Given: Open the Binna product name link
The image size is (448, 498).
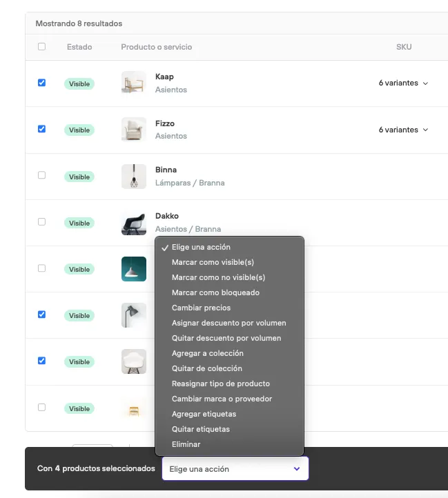Looking at the screenshot, I should click(166, 170).
